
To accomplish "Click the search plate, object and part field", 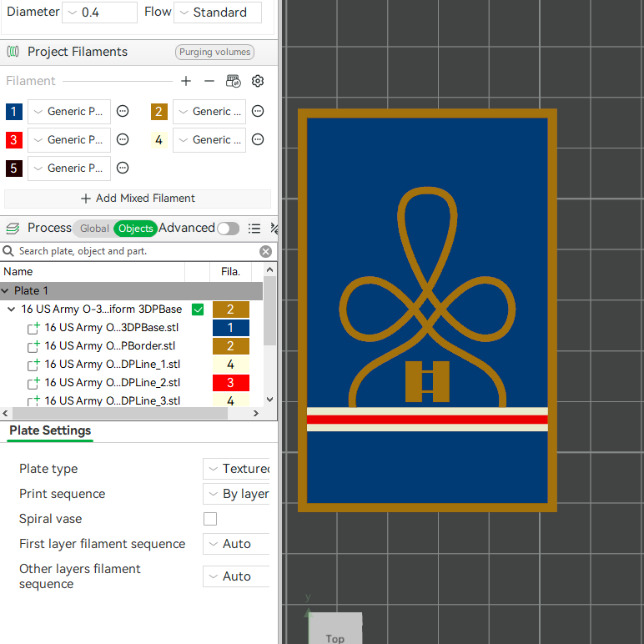I will click(138, 251).
